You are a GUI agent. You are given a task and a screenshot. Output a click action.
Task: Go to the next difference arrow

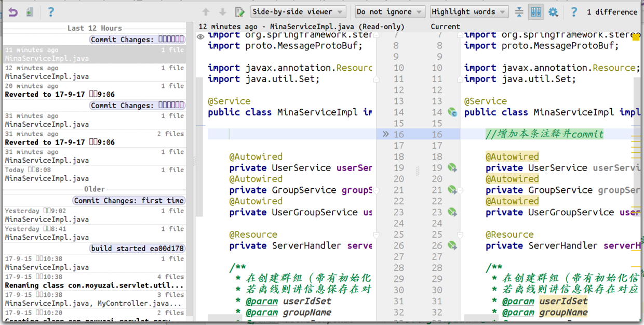pos(222,12)
